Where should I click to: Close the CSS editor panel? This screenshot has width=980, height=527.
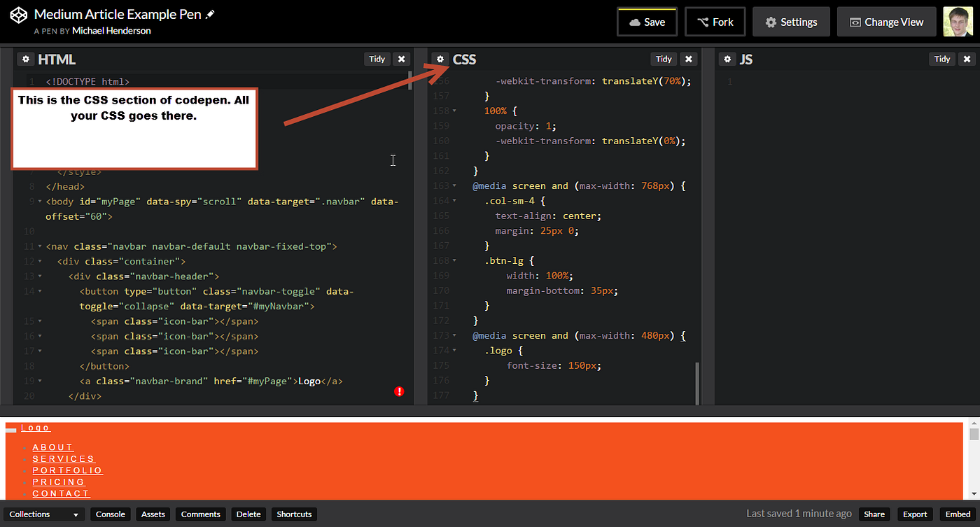pos(689,59)
